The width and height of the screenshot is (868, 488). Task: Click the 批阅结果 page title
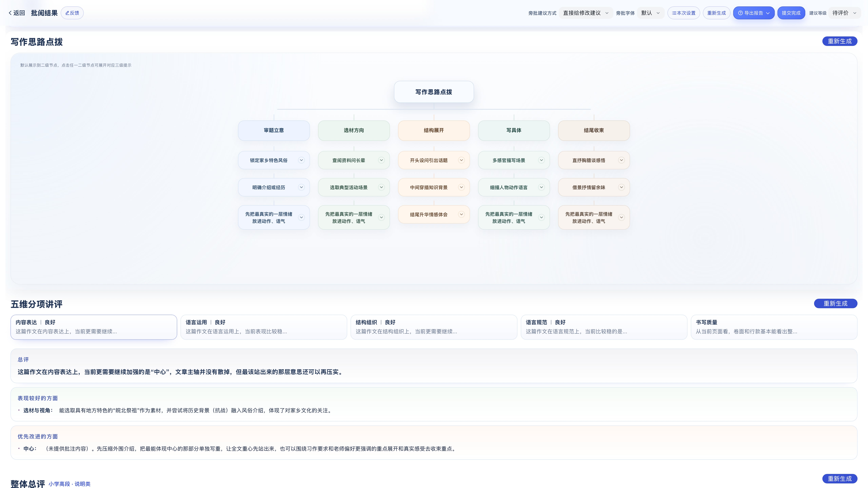44,13
